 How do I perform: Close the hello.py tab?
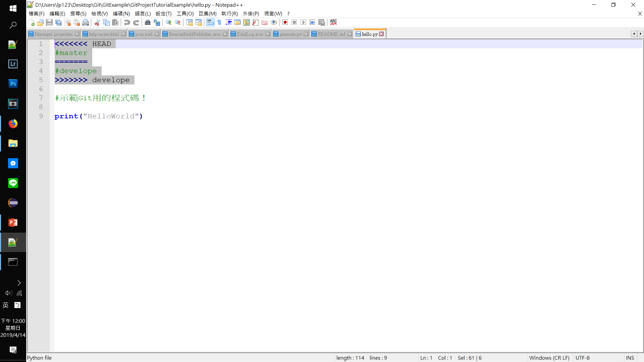point(381,34)
